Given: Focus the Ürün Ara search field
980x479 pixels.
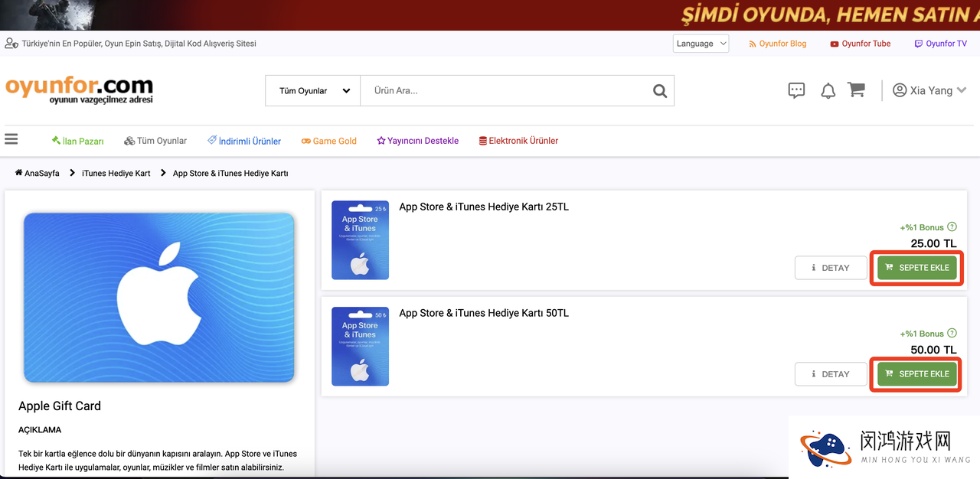Looking at the screenshot, I should tap(505, 91).
